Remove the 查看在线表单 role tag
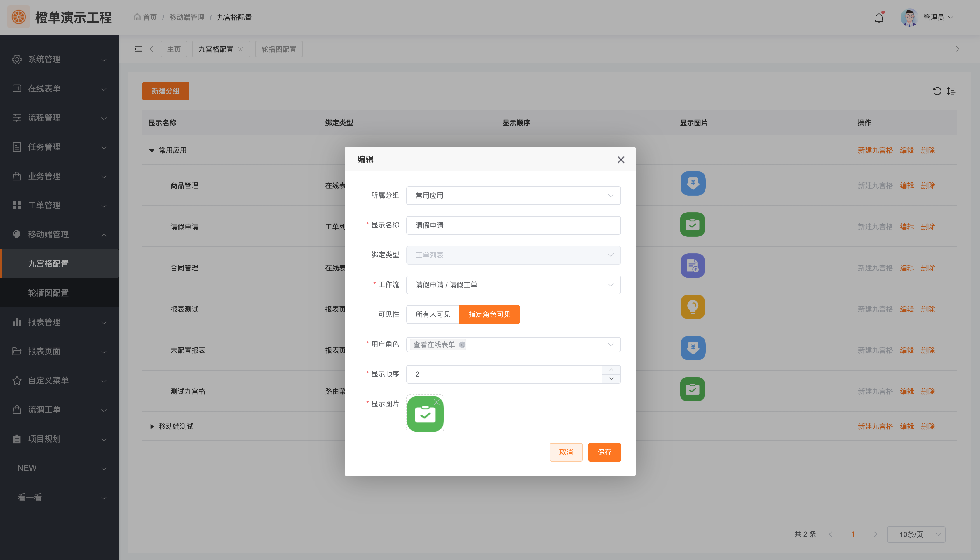 pos(462,345)
